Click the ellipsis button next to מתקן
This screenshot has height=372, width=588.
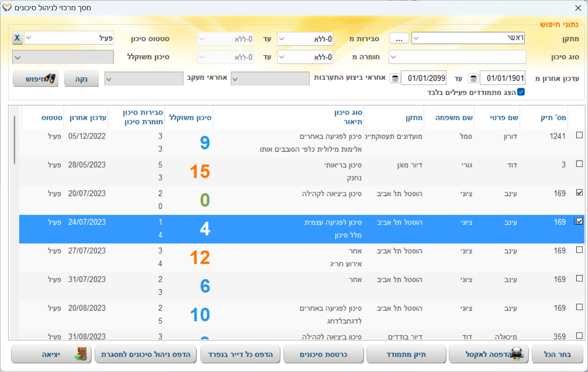click(399, 38)
